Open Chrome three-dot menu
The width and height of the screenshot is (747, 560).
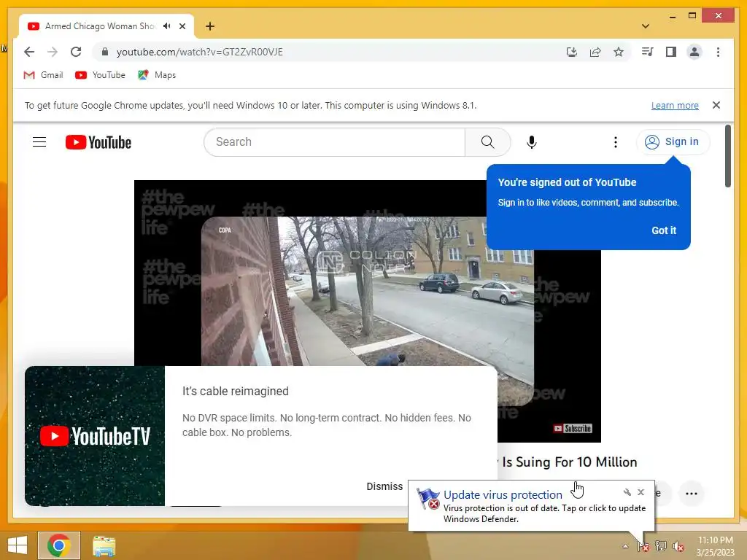point(718,52)
